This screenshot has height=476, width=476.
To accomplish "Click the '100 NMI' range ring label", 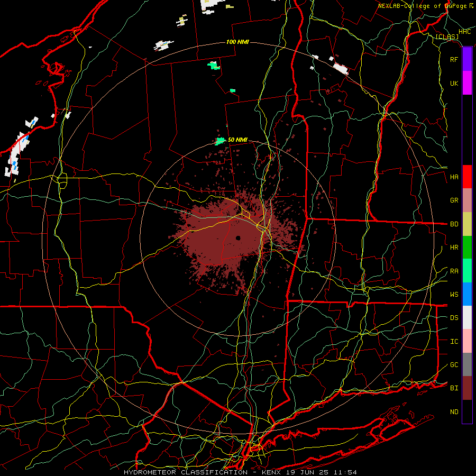I will 237,42.
